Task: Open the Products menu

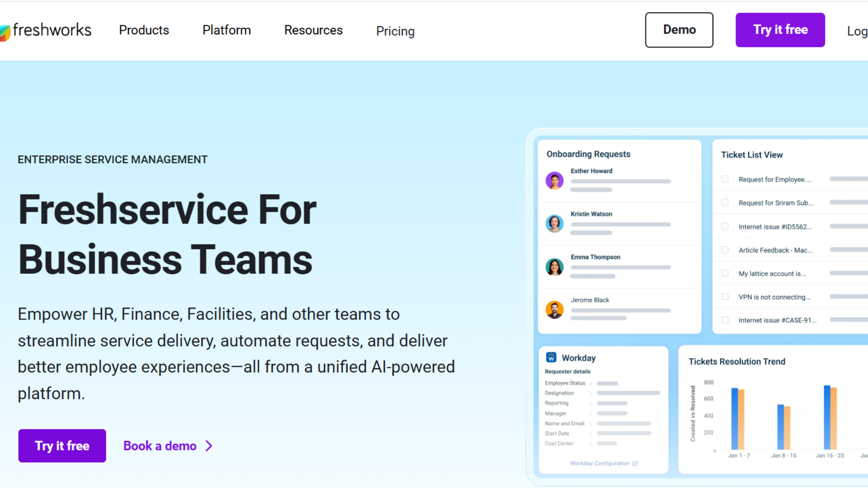Action: coord(144,30)
